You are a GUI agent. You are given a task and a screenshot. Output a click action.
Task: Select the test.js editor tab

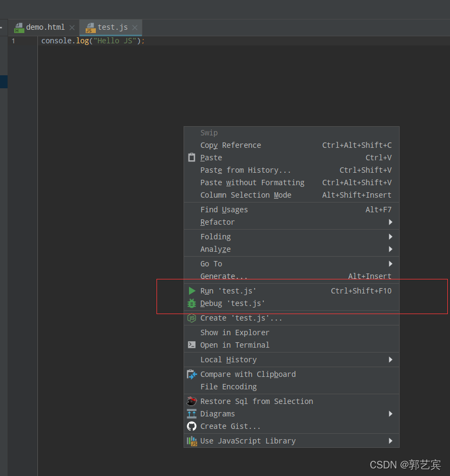(111, 28)
